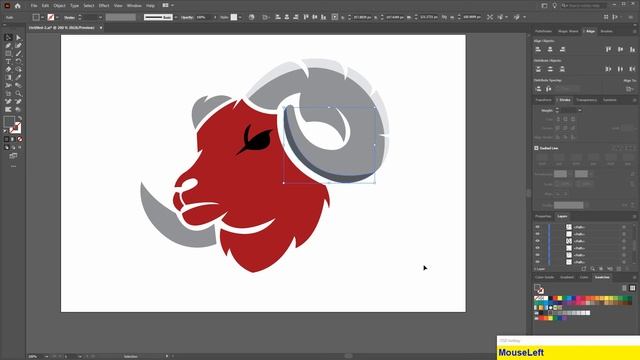
Task: Open the Graphic Style dropdown arrow
Action: [x=240, y=17]
